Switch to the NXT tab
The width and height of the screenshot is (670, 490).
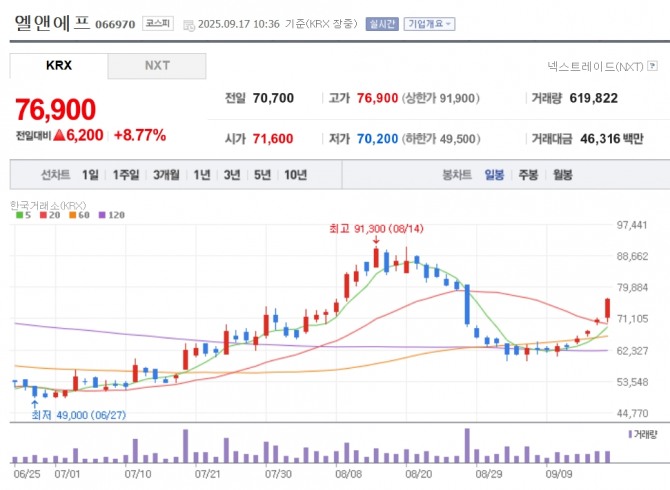click(157, 66)
